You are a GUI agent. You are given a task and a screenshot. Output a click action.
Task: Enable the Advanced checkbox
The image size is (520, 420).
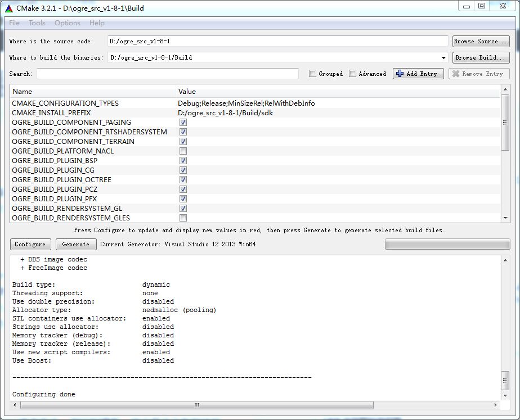pyautogui.click(x=352, y=74)
